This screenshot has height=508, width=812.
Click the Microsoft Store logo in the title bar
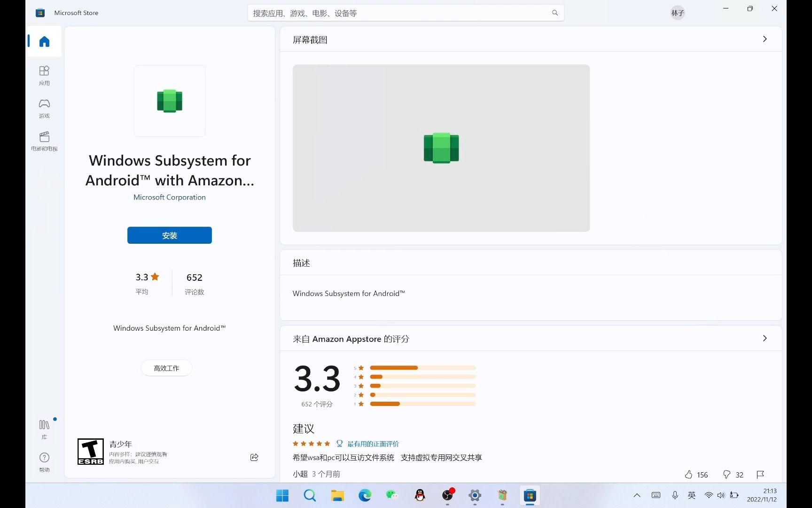point(40,13)
